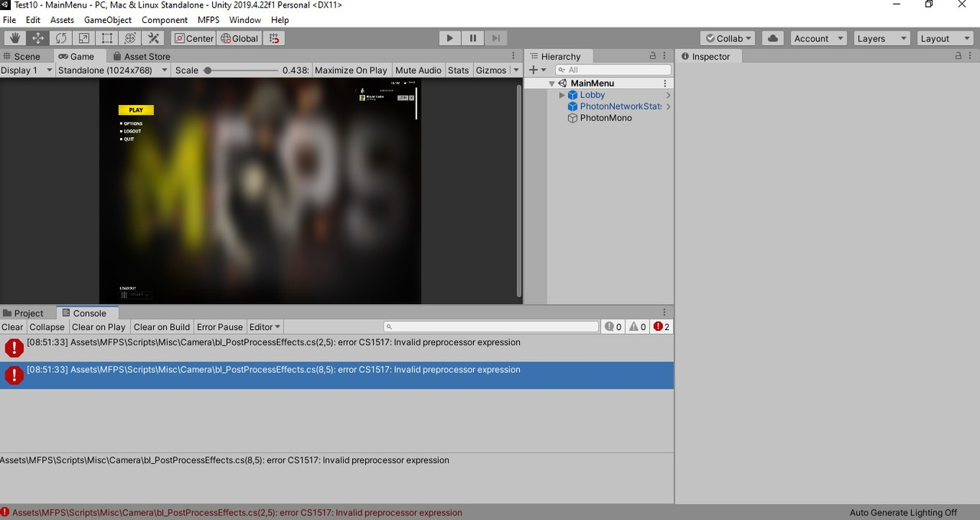Select PhotonNetworkStats object
Viewport: 980px width, 520px height.
(620, 106)
